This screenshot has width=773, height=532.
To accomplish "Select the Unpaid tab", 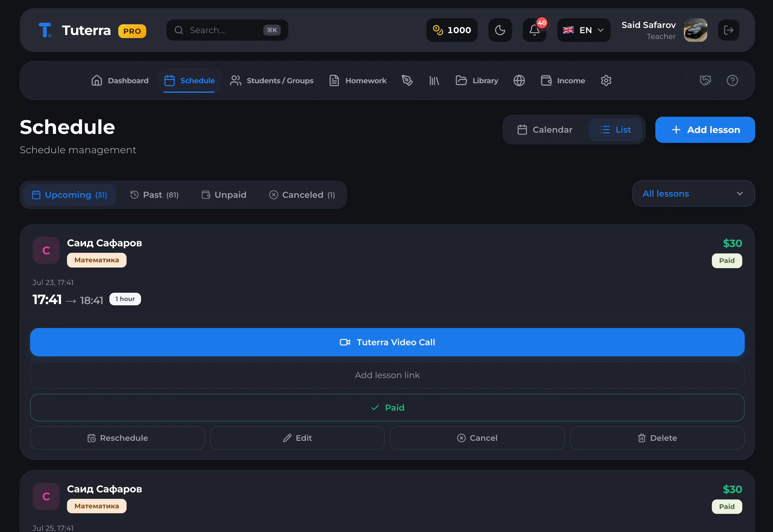I will (224, 195).
